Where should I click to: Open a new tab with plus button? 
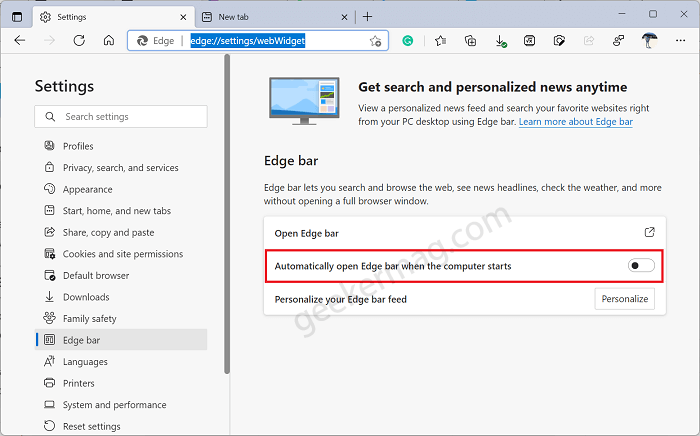tap(367, 17)
